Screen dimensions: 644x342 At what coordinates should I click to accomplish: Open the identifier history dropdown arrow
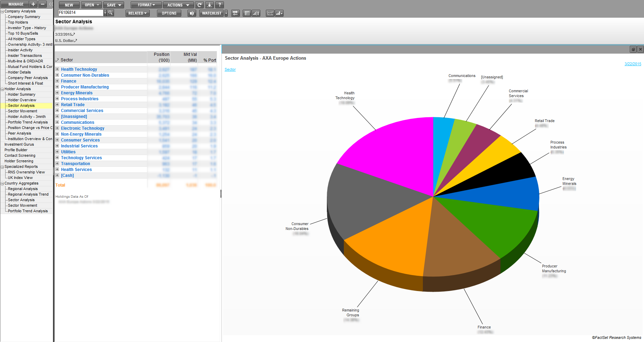[x=105, y=13]
